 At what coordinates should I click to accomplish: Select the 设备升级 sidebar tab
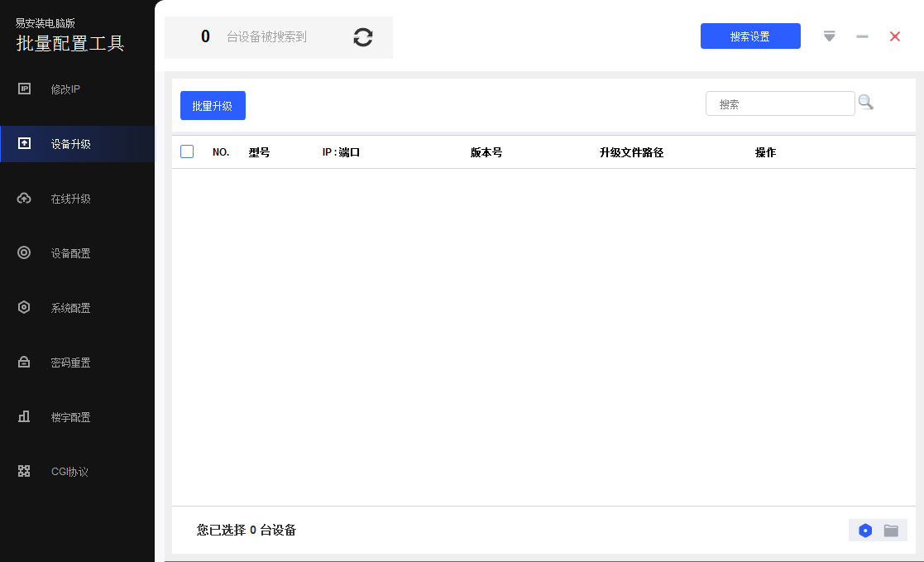69,144
